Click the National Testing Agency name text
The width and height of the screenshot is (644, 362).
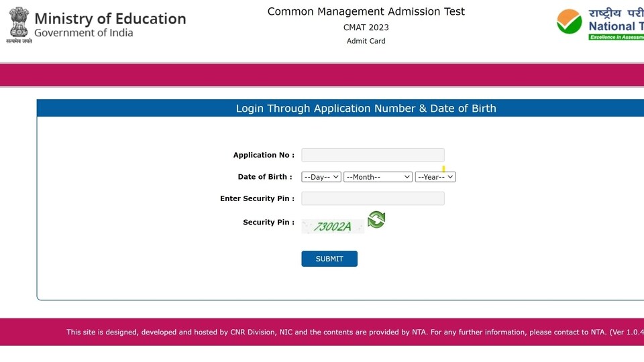click(616, 26)
